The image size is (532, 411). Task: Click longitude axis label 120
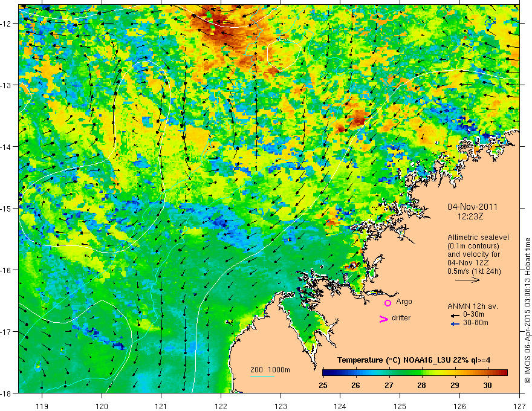pos(102,406)
